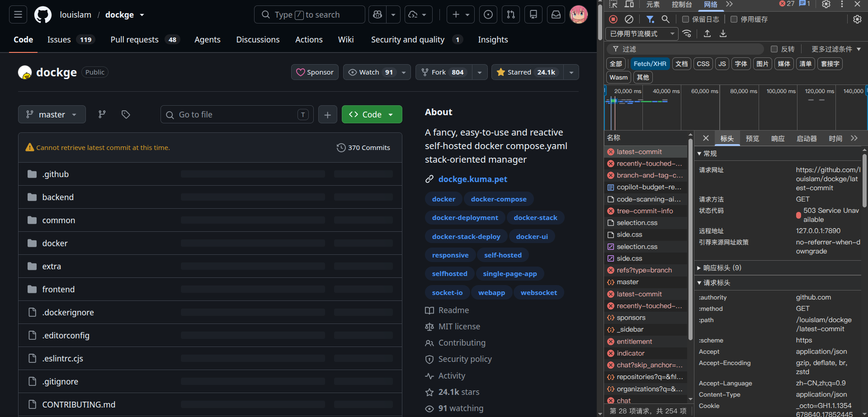
Task: Export HAR file download icon
Action: (723, 33)
